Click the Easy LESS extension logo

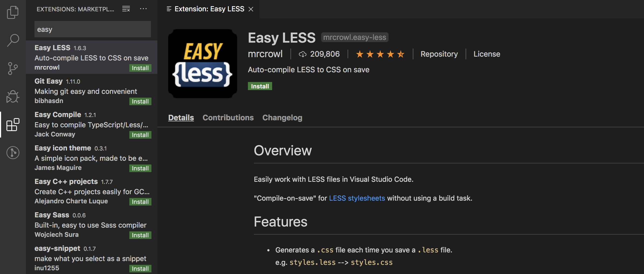coord(202,64)
